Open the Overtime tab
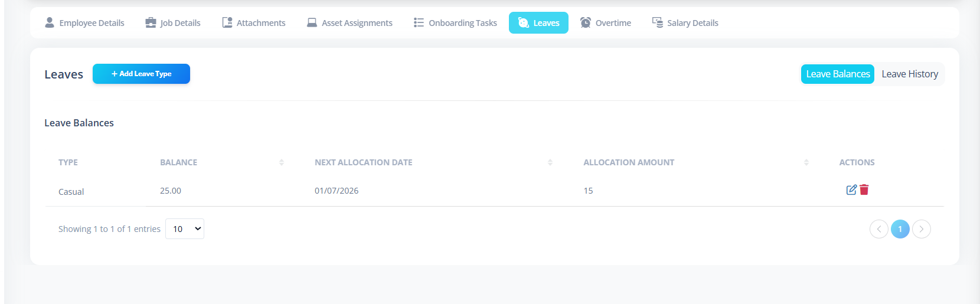The image size is (980, 304). (606, 23)
